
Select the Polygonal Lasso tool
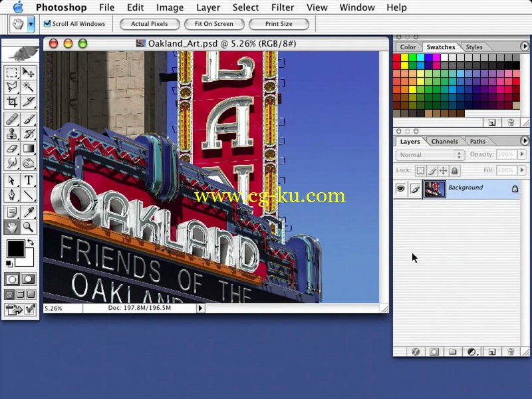(11, 87)
